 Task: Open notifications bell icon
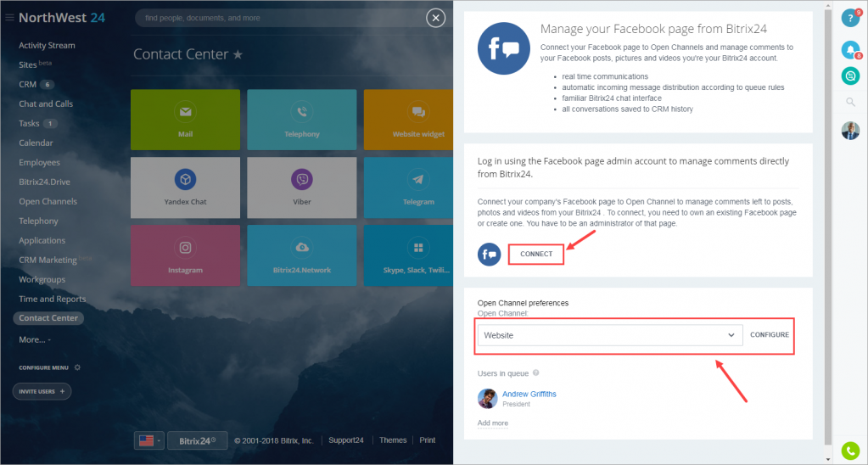coord(850,50)
